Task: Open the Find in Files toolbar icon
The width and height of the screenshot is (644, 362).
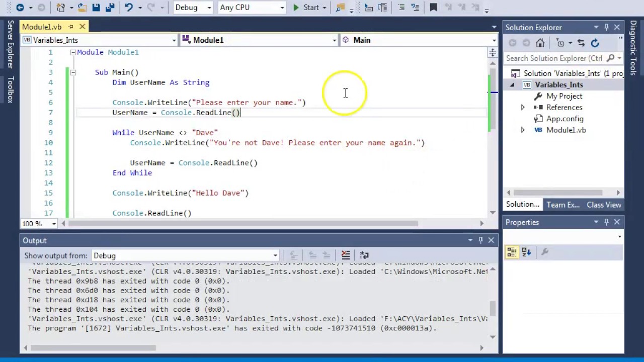Action: (340, 8)
